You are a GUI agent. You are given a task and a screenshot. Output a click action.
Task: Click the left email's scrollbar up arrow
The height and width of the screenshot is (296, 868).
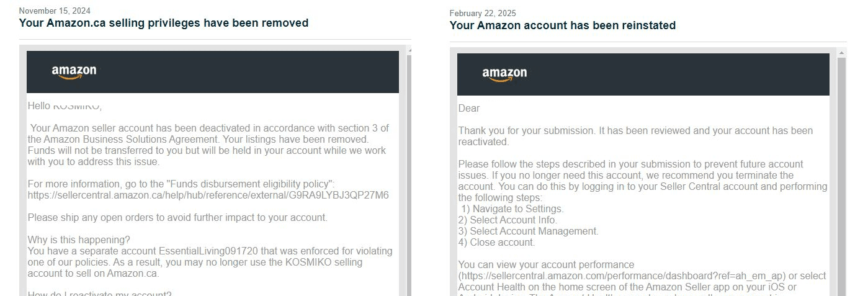(x=408, y=57)
